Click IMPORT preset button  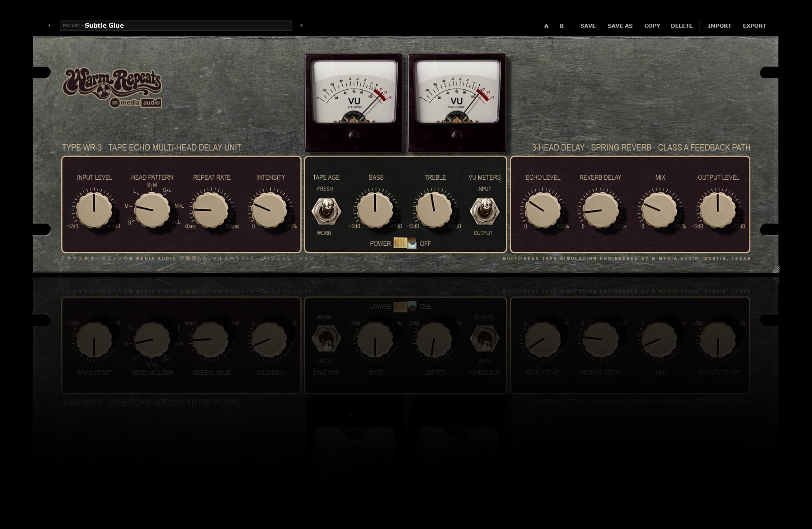pyautogui.click(x=719, y=26)
